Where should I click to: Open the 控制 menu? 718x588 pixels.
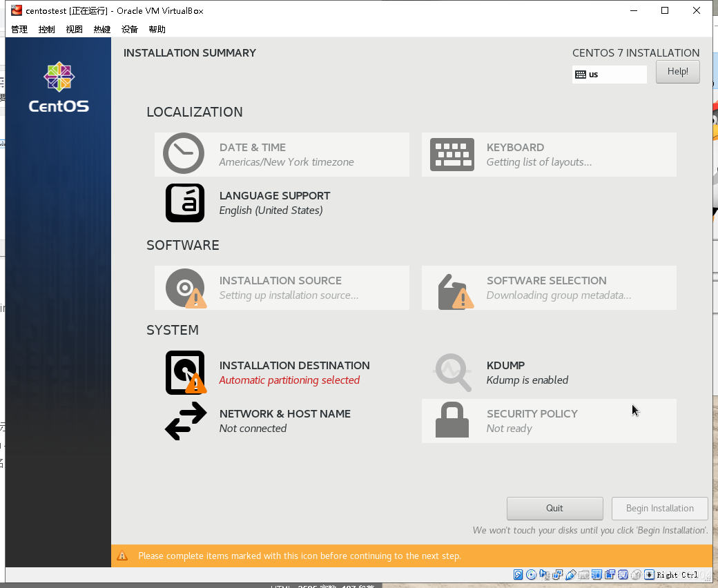coord(47,29)
